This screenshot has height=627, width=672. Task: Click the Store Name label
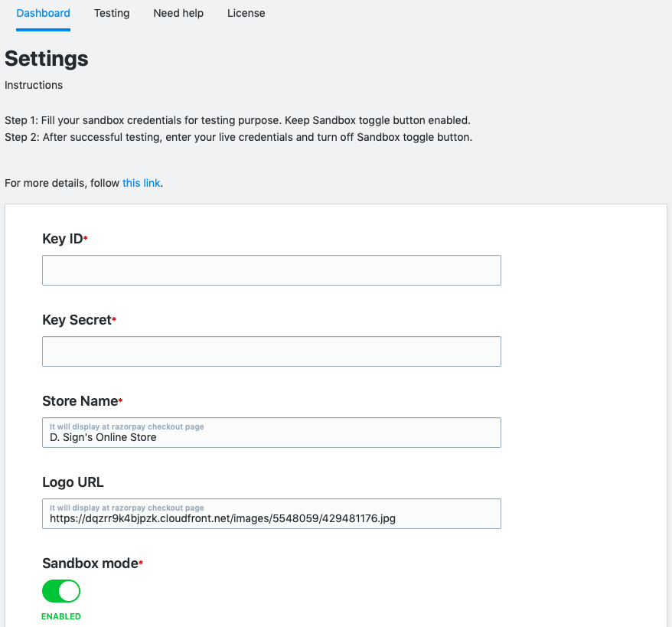(x=80, y=401)
